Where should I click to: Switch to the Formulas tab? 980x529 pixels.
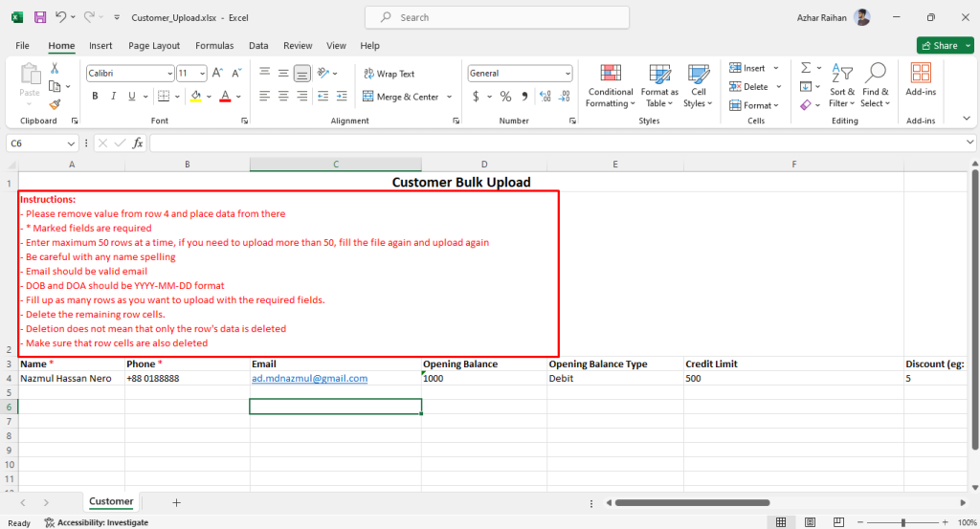[x=214, y=46]
